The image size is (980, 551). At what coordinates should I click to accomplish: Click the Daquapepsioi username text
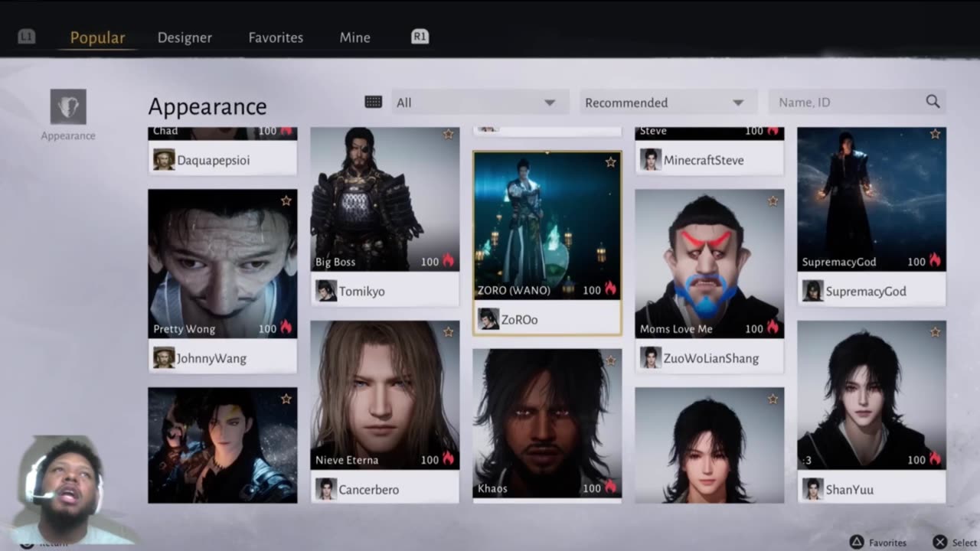214,160
